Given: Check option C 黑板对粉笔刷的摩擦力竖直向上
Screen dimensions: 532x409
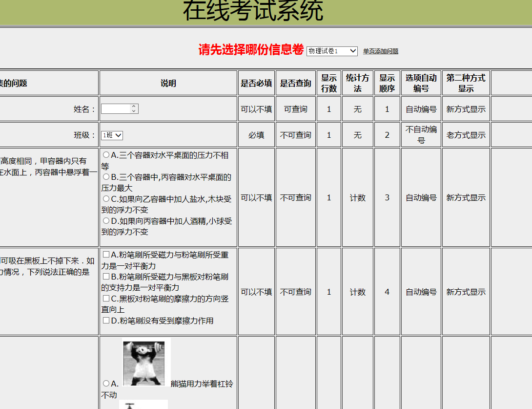Looking at the screenshot, I should click(106, 298).
